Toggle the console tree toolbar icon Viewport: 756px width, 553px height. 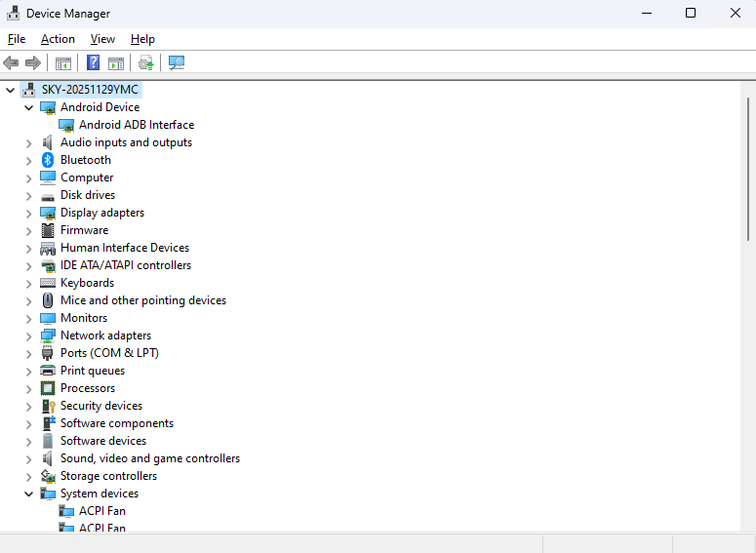pyautogui.click(x=63, y=62)
